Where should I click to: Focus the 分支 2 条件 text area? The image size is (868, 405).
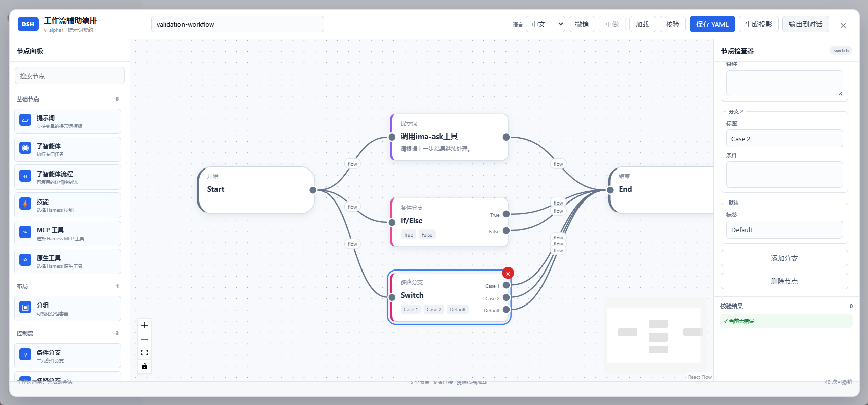coord(784,175)
